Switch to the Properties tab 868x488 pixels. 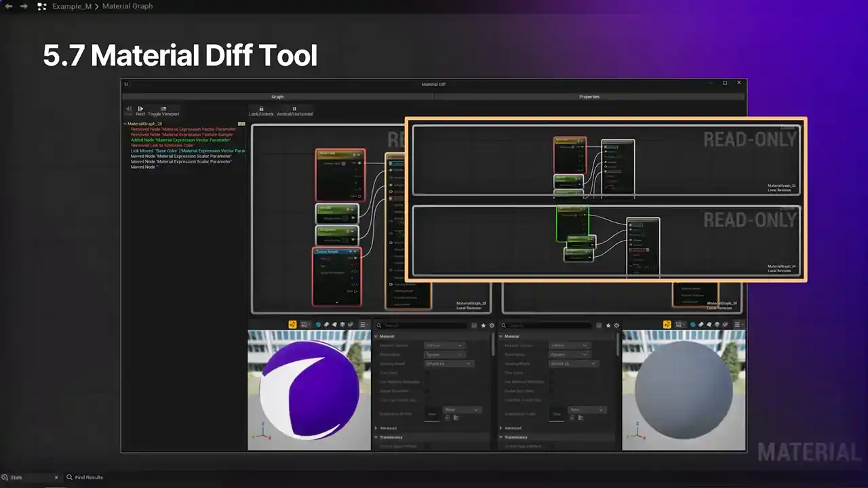click(589, 97)
